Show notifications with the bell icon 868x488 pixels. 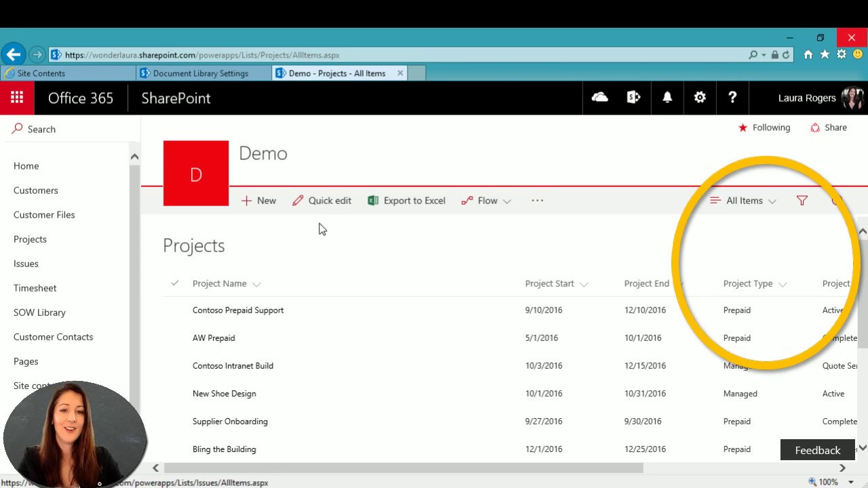667,98
